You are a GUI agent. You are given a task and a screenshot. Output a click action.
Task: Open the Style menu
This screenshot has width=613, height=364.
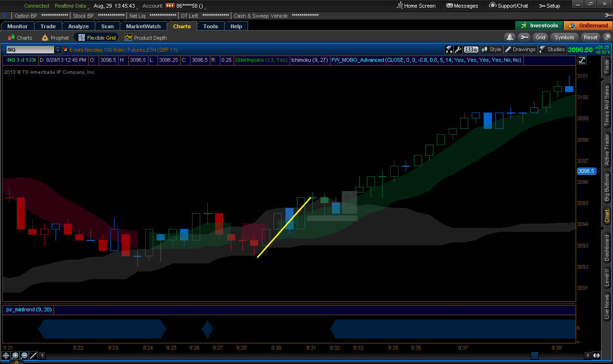click(x=491, y=49)
